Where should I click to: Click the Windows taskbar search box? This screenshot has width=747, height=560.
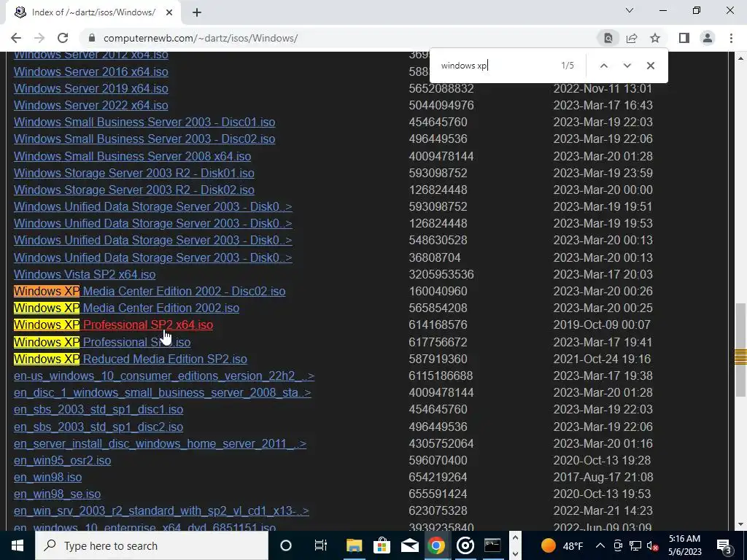click(152, 545)
